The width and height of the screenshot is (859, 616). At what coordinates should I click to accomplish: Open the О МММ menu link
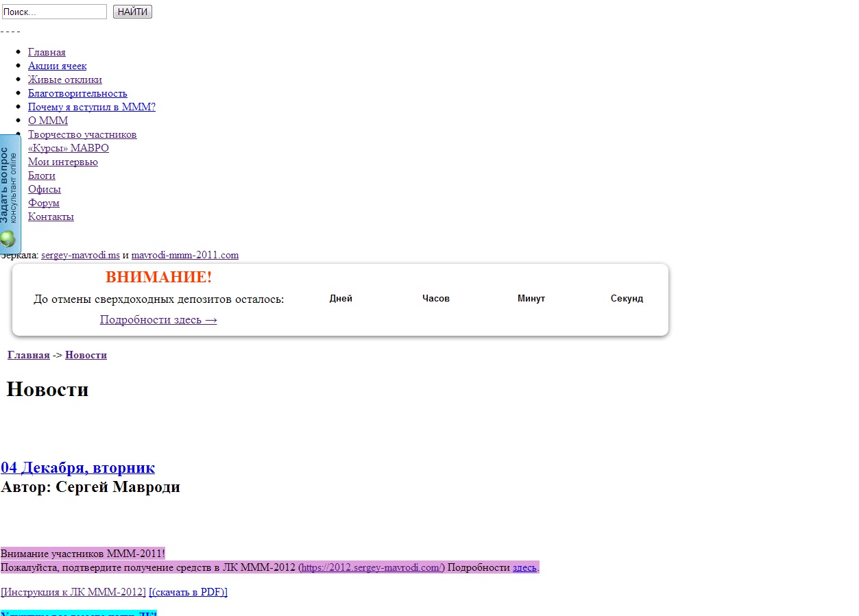[x=48, y=121]
